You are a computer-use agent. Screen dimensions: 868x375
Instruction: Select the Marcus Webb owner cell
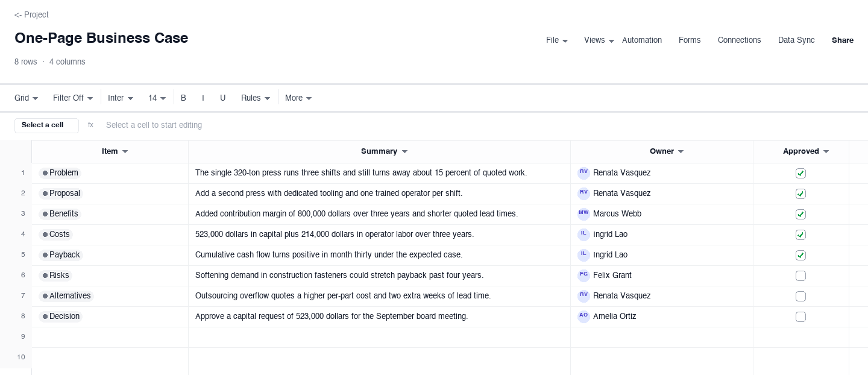pyautogui.click(x=662, y=214)
